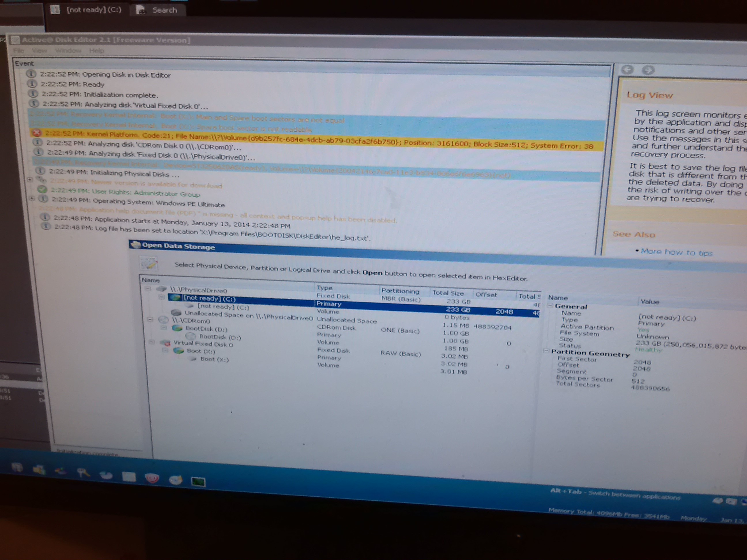
Task: Open the green terminal icon in the taskbar
Action: point(198,482)
